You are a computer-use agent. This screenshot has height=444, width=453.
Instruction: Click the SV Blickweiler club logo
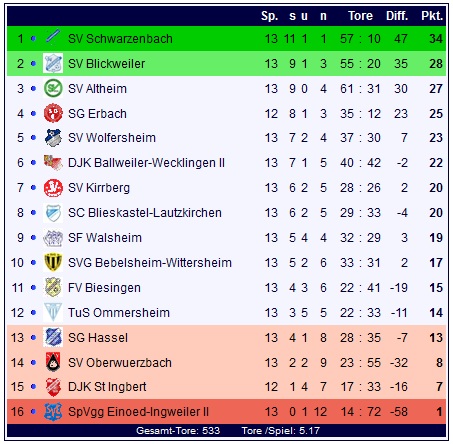click(53, 63)
